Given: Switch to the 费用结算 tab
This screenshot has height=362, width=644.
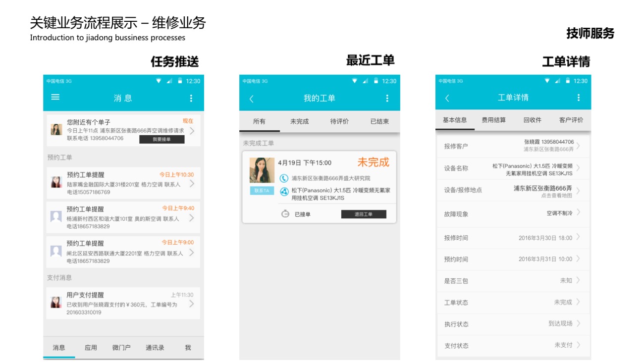Looking at the screenshot, I should [x=493, y=120].
